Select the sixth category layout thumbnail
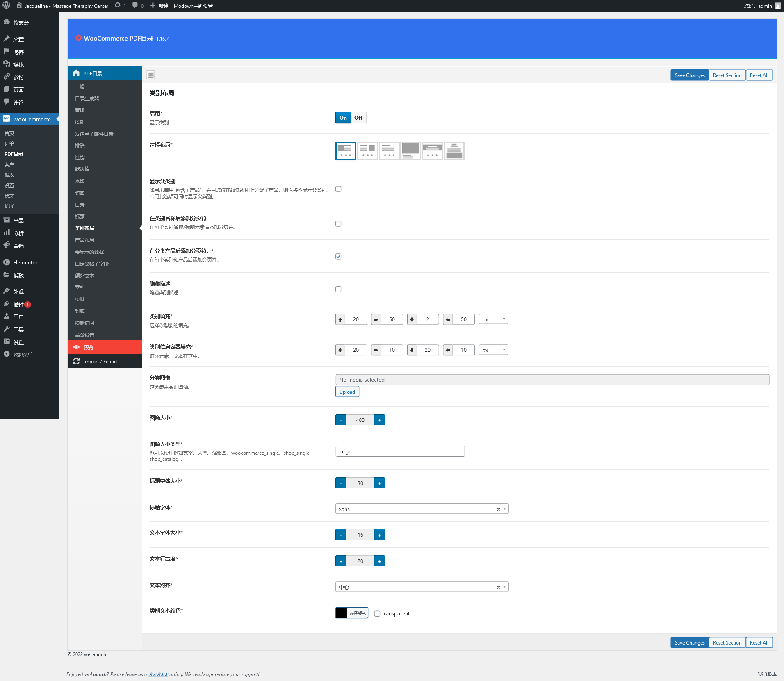 tap(454, 151)
